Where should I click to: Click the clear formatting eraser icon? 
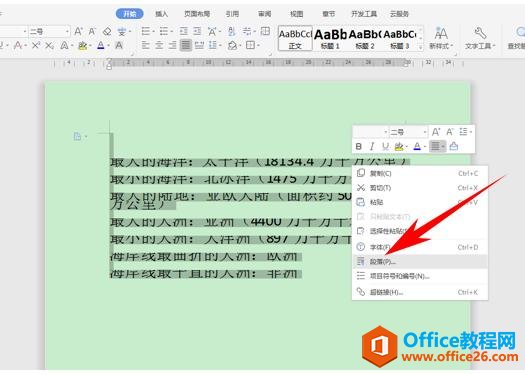107,32
